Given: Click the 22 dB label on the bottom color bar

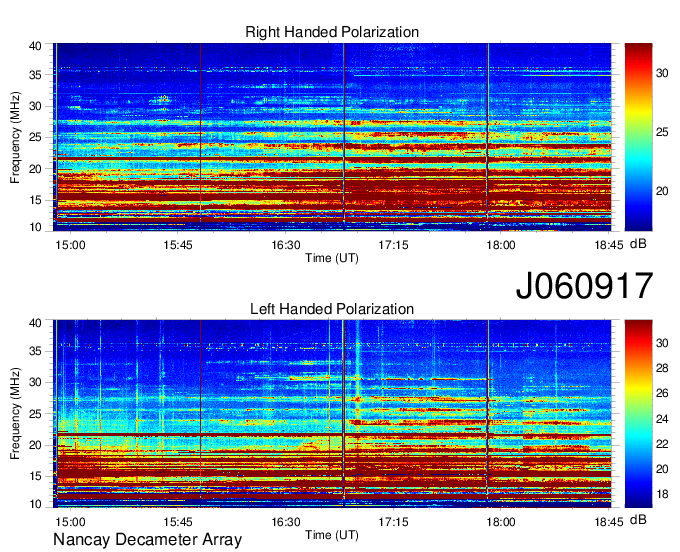Looking at the screenshot, I should tap(662, 444).
